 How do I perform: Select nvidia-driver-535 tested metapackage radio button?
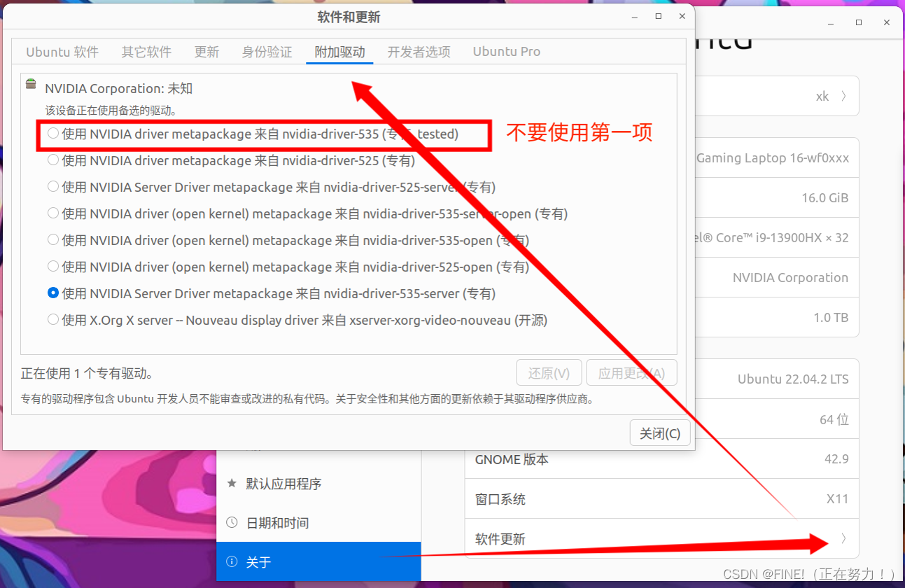click(x=53, y=134)
